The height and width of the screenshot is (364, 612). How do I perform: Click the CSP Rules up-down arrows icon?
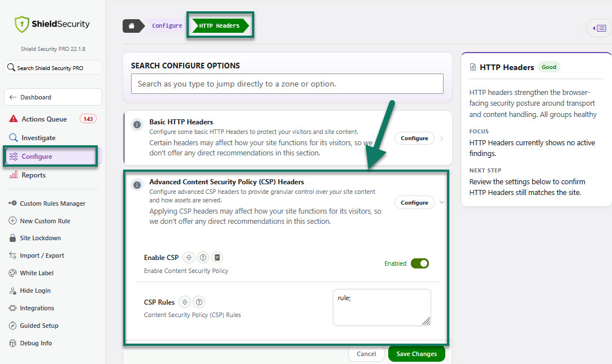(x=185, y=302)
